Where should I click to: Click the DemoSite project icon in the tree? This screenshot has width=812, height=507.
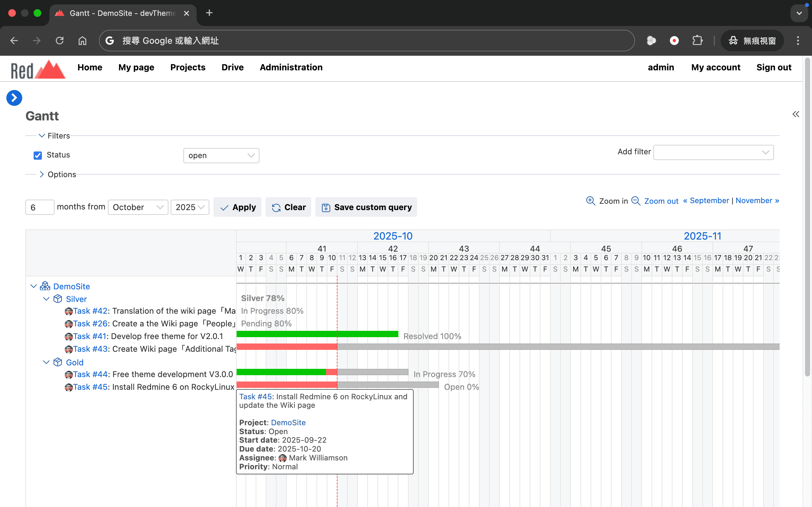(x=45, y=286)
